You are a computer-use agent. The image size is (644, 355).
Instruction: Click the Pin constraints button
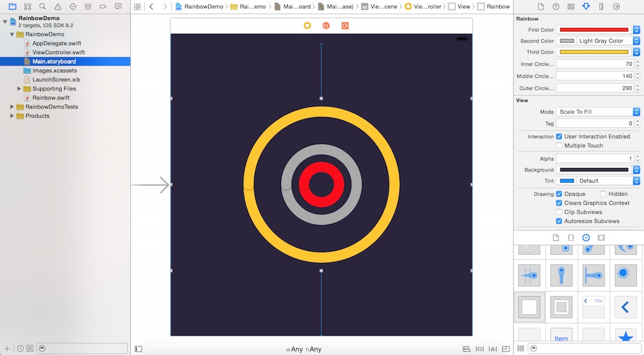point(480,349)
